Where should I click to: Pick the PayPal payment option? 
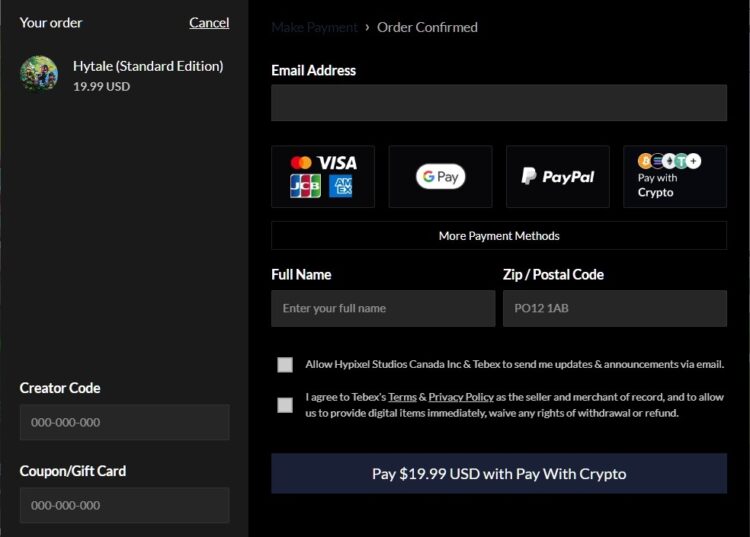pos(557,177)
